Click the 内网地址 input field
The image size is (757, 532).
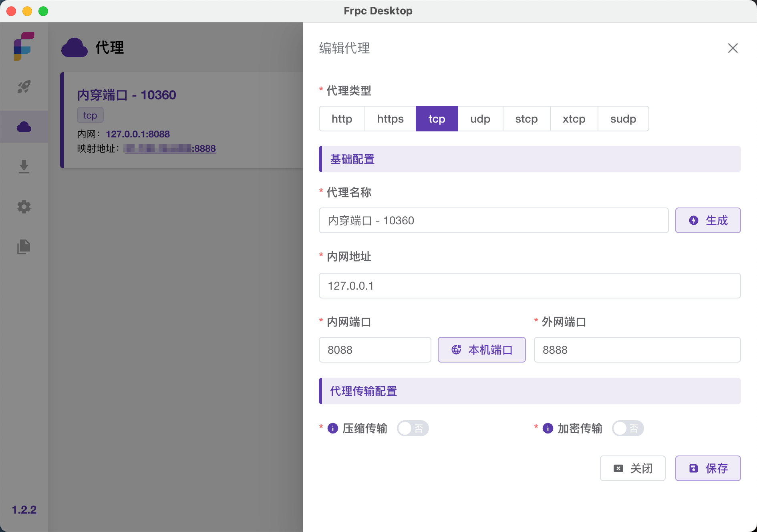tap(529, 286)
